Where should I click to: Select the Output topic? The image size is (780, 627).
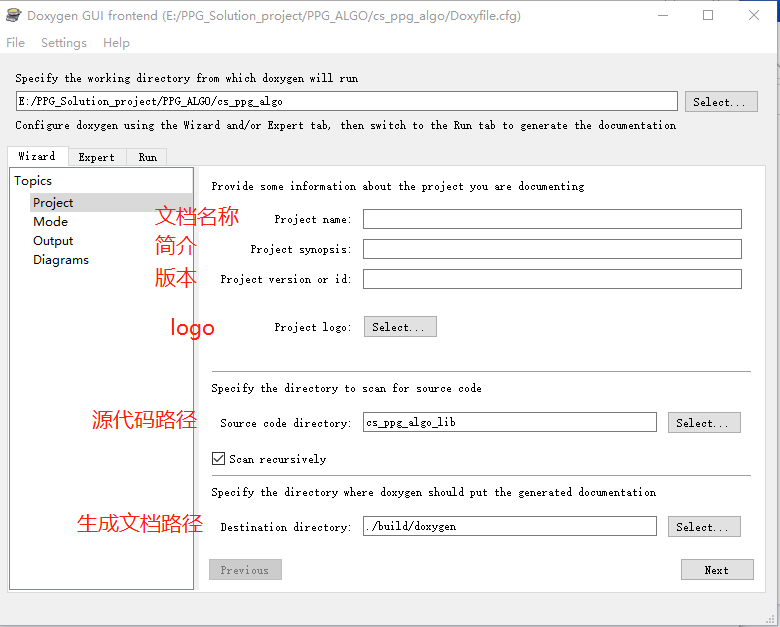(53, 241)
